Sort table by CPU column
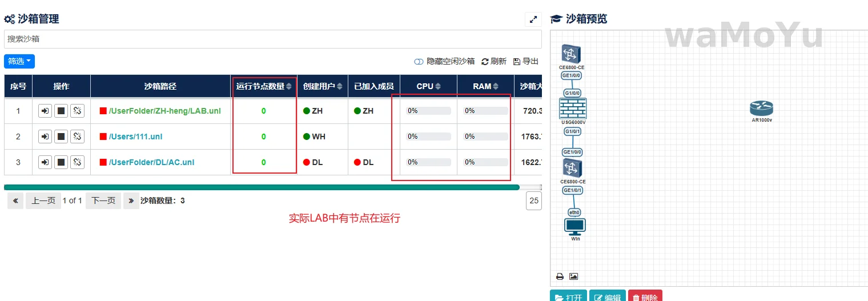 click(x=438, y=86)
